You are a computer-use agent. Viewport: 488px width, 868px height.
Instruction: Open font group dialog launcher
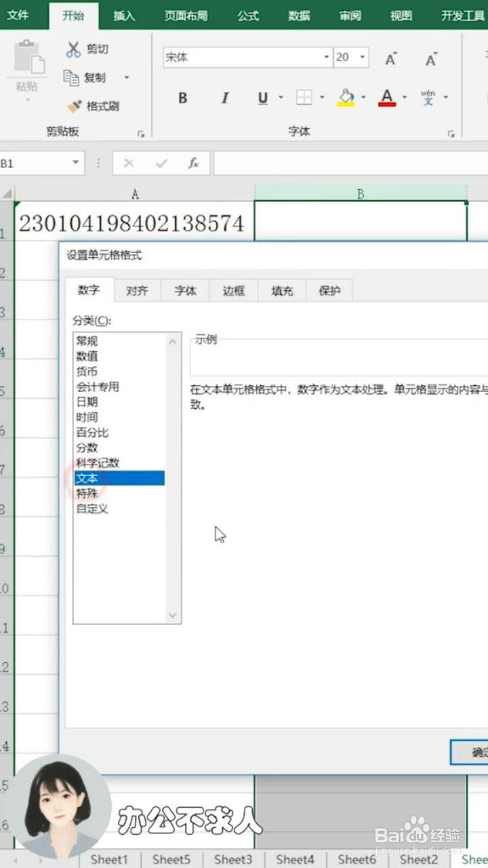[x=451, y=134]
